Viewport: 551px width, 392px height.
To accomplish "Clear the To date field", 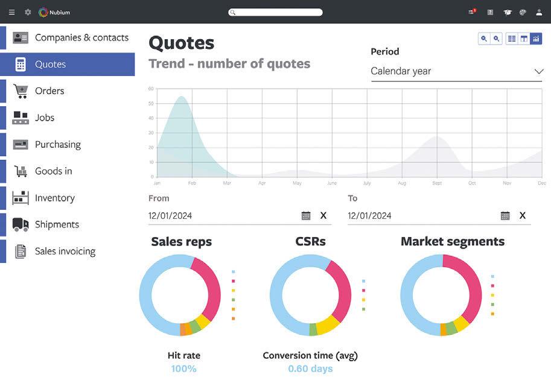I will click(523, 215).
